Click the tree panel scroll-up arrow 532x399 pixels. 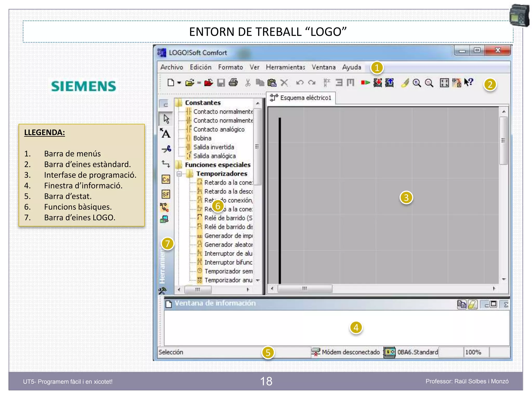click(x=258, y=103)
